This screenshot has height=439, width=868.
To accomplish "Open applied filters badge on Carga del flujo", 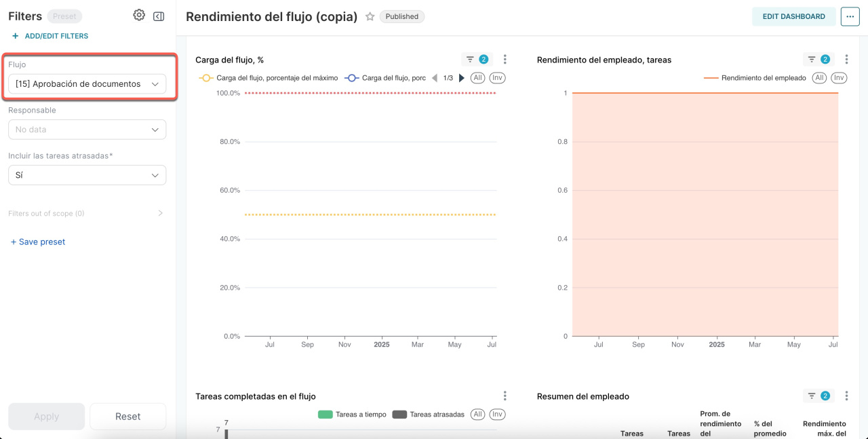I will pyautogui.click(x=477, y=60).
